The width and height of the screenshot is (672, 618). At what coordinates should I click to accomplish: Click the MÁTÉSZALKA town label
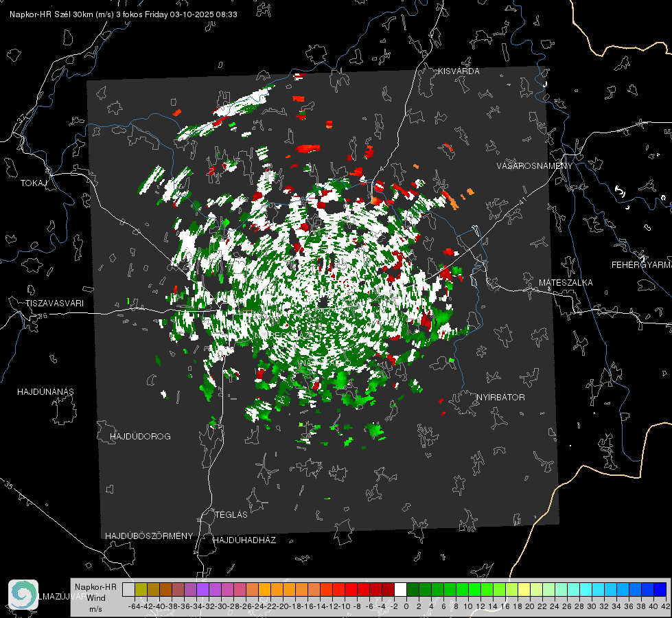point(566,283)
